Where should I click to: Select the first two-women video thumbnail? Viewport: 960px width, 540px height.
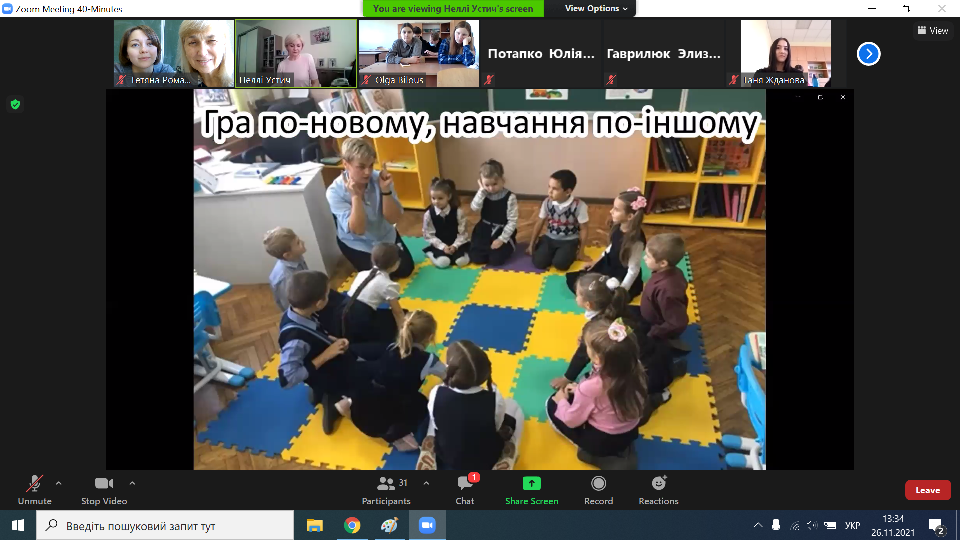174,53
